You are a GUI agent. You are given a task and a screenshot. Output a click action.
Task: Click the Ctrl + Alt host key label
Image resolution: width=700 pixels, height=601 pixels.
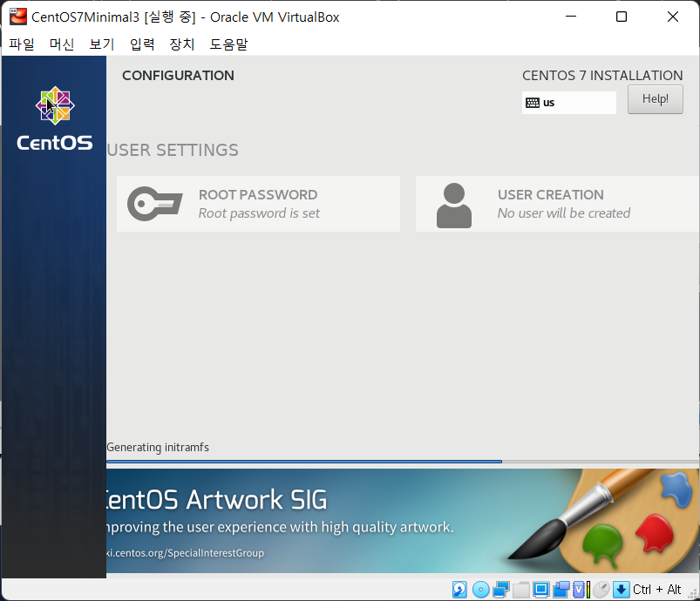click(656, 590)
